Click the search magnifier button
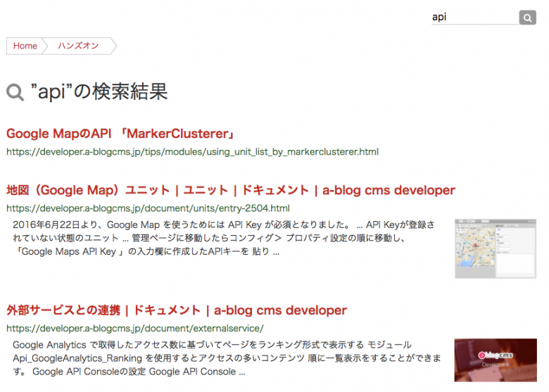Viewport: 549px width, 392px height. pyautogui.click(x=527, y=18)
